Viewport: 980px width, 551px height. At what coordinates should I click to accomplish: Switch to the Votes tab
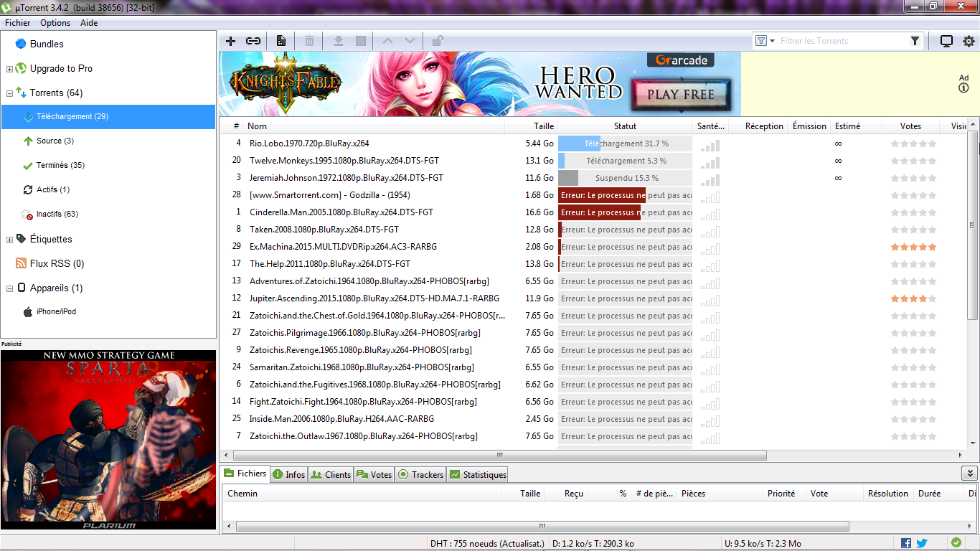(x=374, y=474)
